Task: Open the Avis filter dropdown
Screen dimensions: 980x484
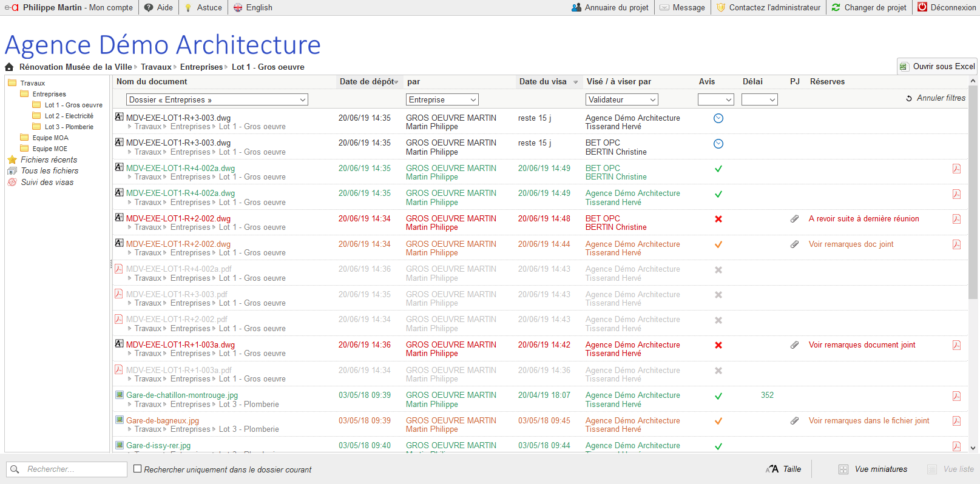Action: coord(716,100)
